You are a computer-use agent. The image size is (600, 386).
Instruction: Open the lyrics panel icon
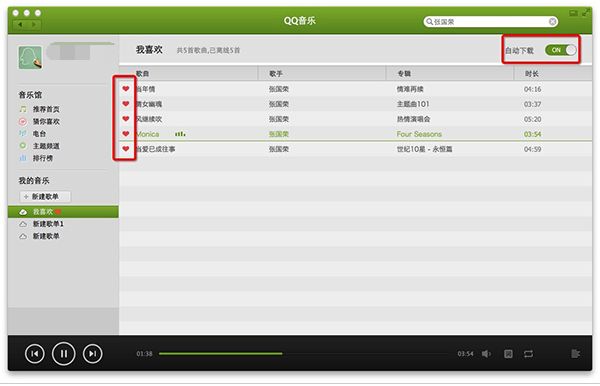click(508, 354)
